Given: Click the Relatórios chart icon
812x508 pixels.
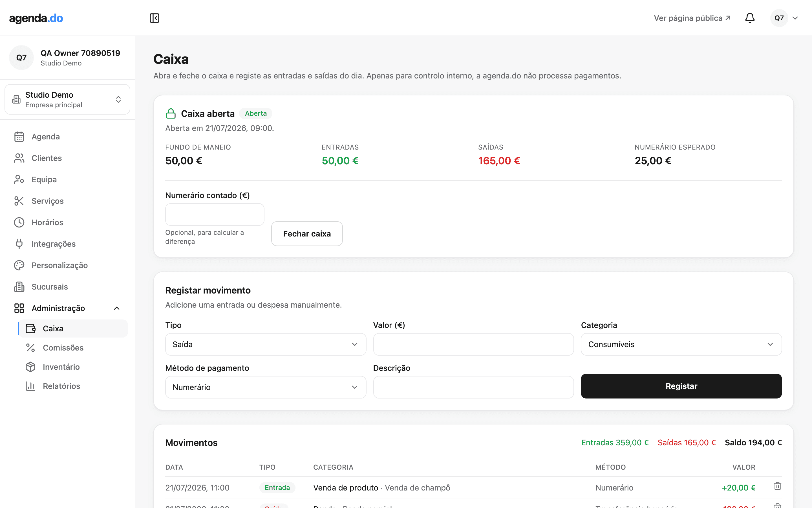Looking at the screenshot, I should [x=30, y=386].
